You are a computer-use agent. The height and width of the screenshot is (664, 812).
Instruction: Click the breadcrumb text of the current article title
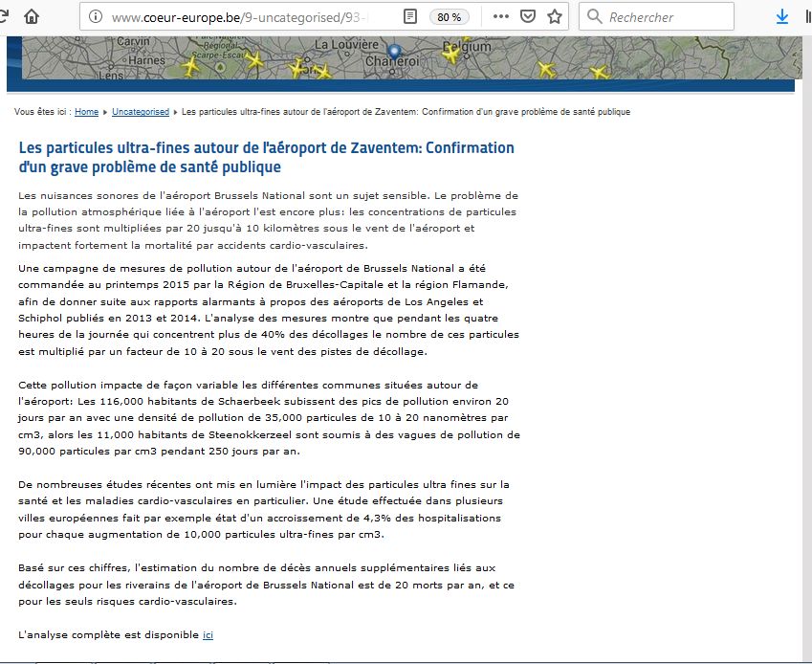406,112
